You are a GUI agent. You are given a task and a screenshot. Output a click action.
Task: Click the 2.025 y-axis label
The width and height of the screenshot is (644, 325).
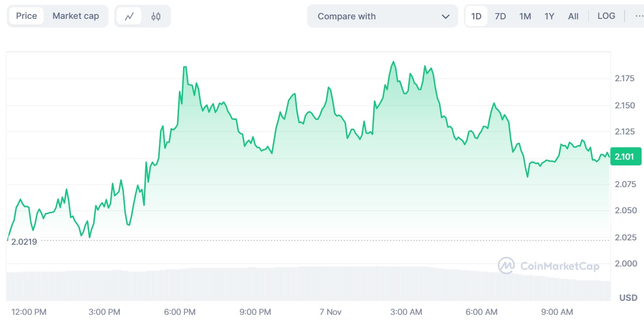625,237
